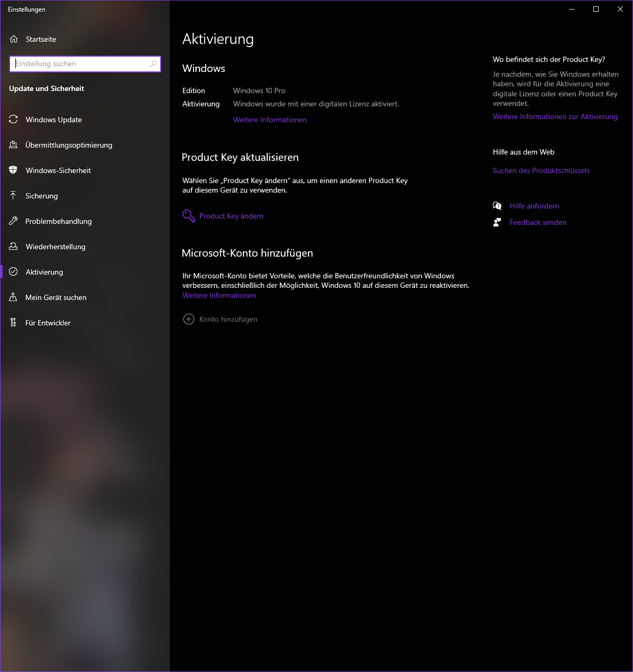Click the Windows-Sicherheit shield icon
633x672 pixels.
[x=13, y=170]
